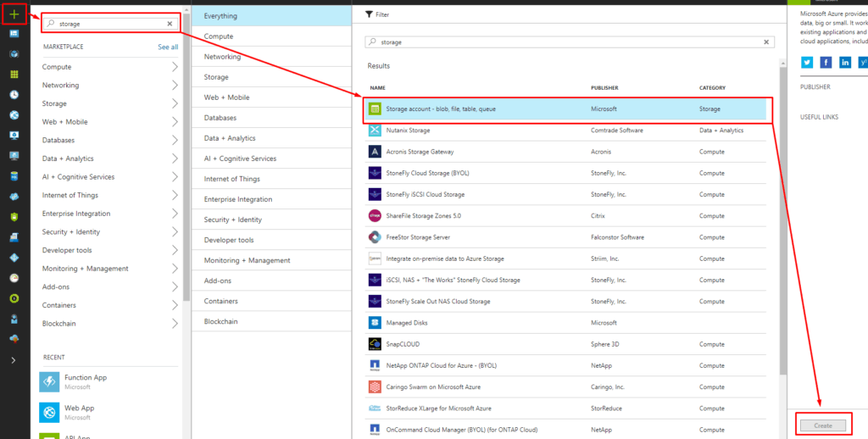Select Add-ons in middle category list
Viewport: 868px width, 439px height.
pyautogui.click(x=271, y=281)
